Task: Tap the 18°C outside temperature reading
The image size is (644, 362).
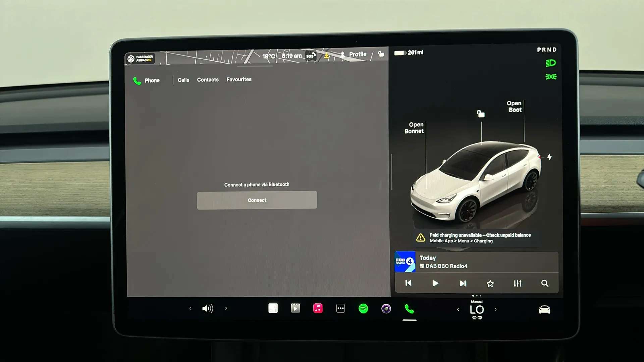Action: point(268,56)
